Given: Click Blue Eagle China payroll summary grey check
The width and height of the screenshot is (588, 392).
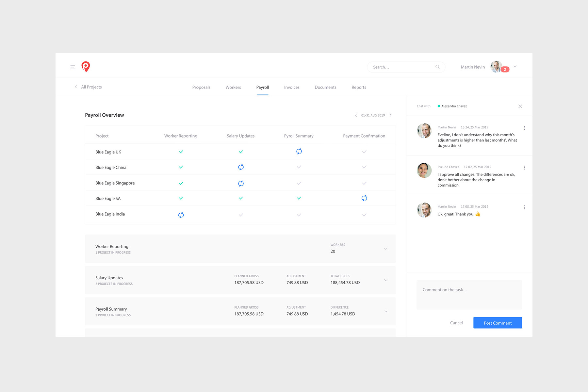Looking at the screenshot, I should point(299,167).
